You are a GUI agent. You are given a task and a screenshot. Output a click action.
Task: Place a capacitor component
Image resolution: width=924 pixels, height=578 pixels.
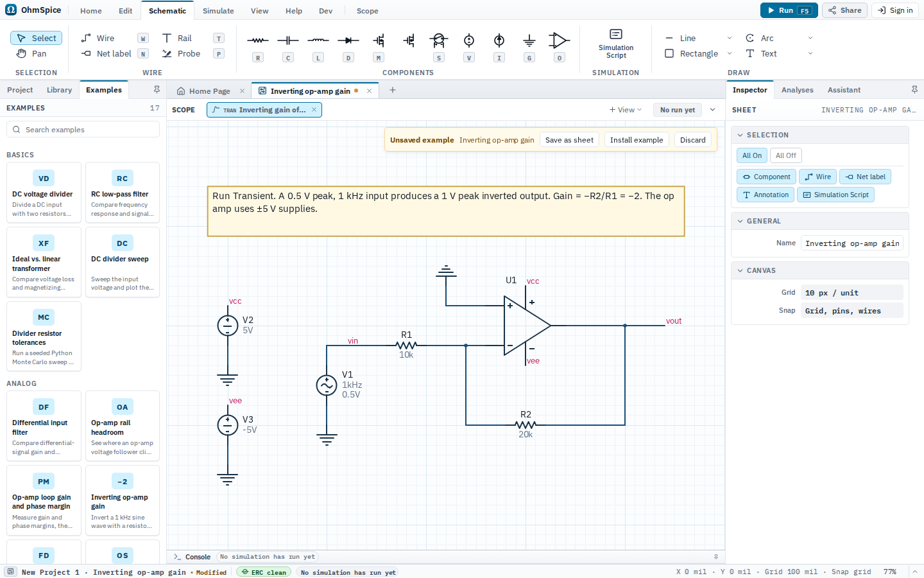coord(288,47)
